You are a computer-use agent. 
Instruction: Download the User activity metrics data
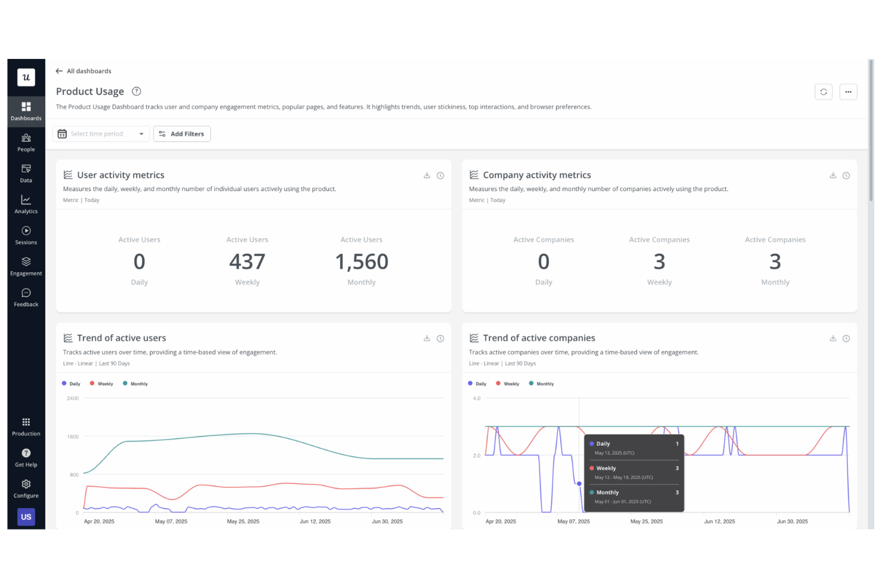pyautogui.click(x=427, y=175)
